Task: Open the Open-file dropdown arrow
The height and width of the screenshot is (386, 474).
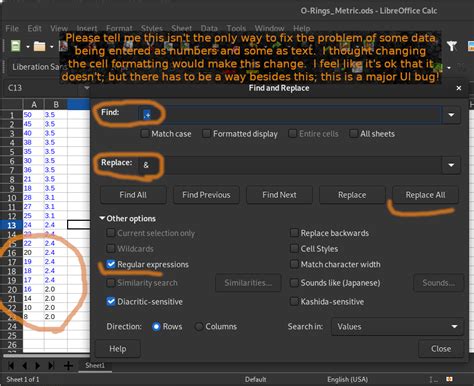Action: pyautogui.click(x=52, y=46)
